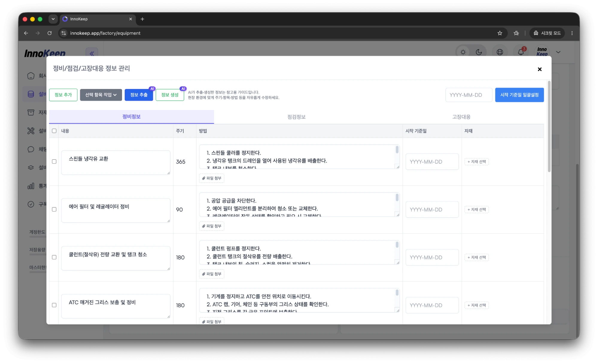Image resolution: width=598 pixels, height=364 pixels.
Task: Open the chat bubble sidebar icon
Action: point(31,149)
